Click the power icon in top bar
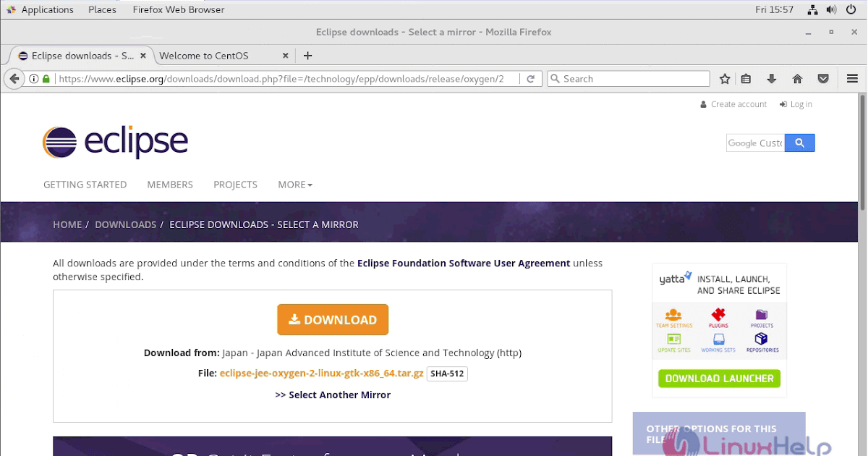Screen dimensions: 868x456 pos(851,9)
